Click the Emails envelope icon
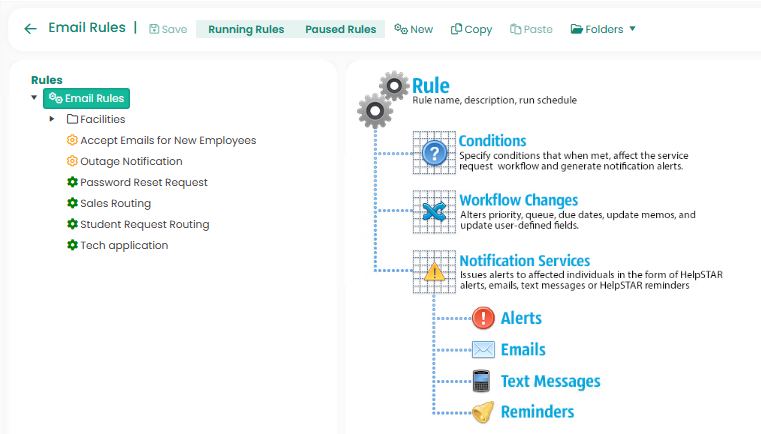761x434 pixels. [x=483, y=349]
